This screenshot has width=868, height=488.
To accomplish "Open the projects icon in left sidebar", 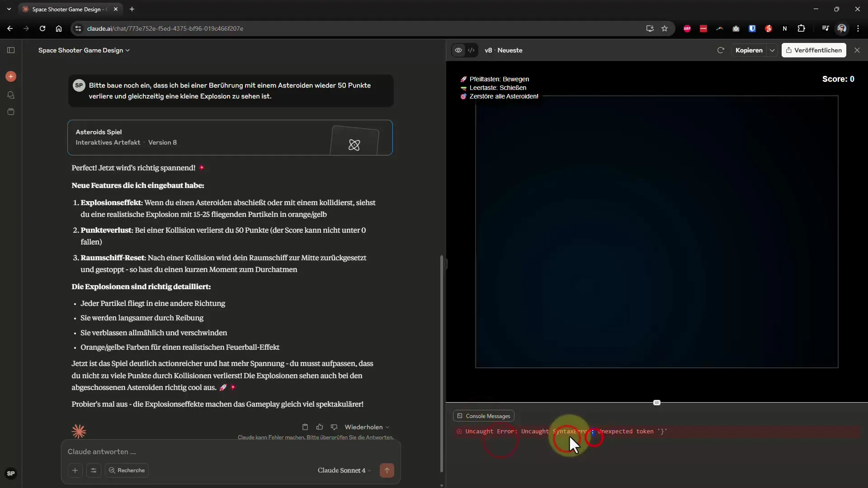I will (x=11, y=112).
